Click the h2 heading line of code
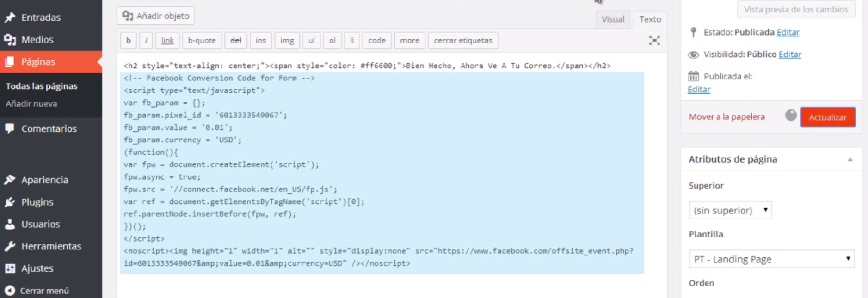This screenshot has width=868, height=298. click(367, 66)
